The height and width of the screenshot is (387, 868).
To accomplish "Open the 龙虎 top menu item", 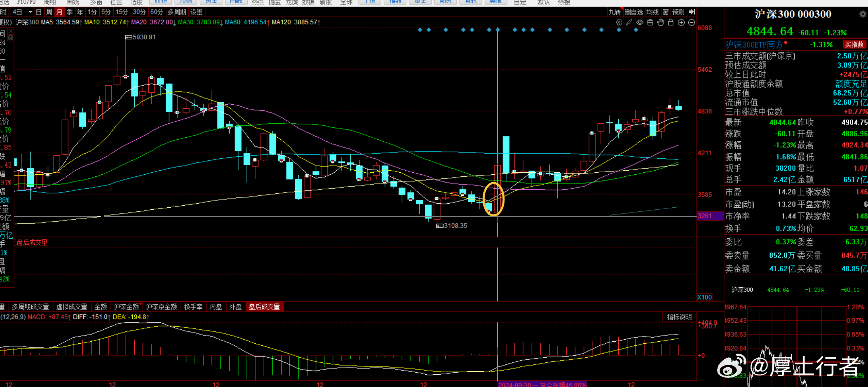I will pos(292,2).
